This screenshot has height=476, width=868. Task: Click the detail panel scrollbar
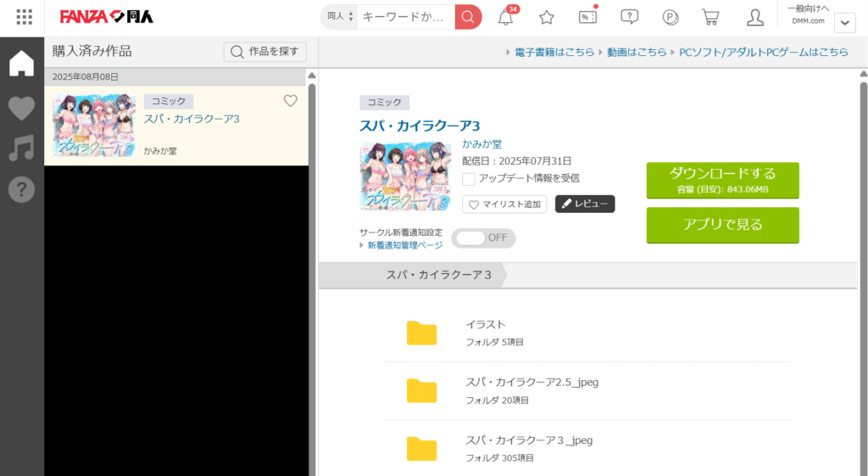point(863,277)
